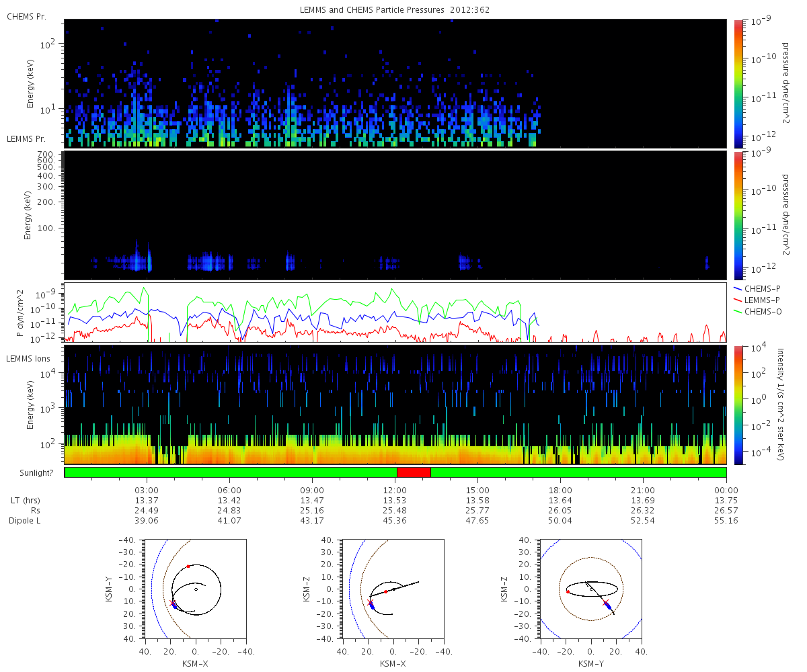
Task: Click the LEMMS pressure color bar
Action: pyautogui.click(x=738, y=215)
